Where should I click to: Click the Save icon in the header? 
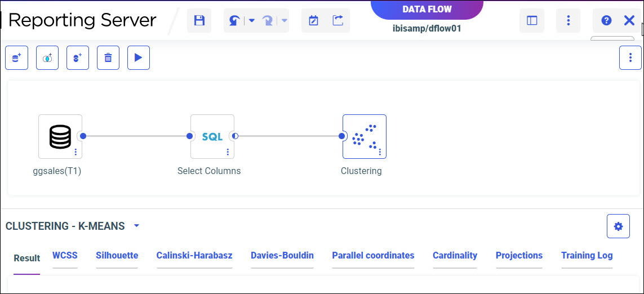pyautogui.click(x=199, y=21)
